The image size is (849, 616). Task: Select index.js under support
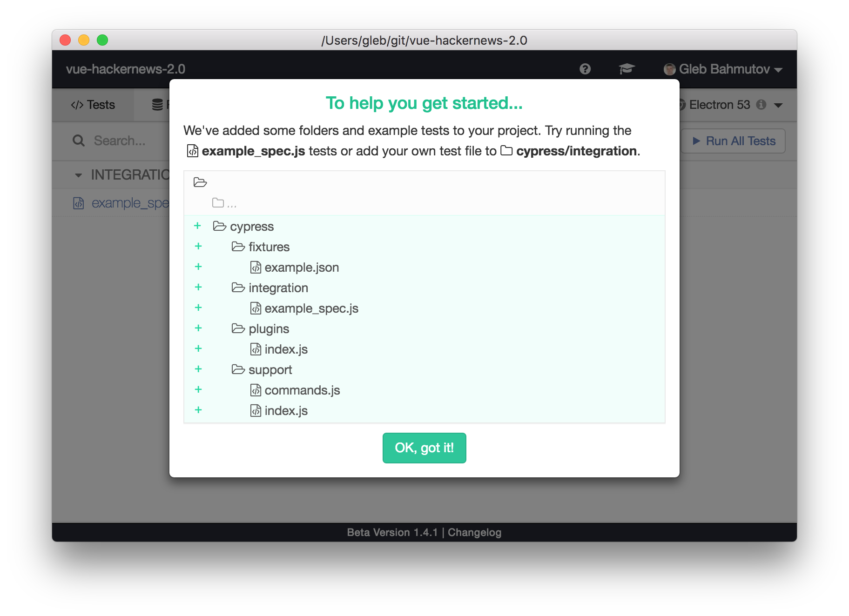pos(286,410)
